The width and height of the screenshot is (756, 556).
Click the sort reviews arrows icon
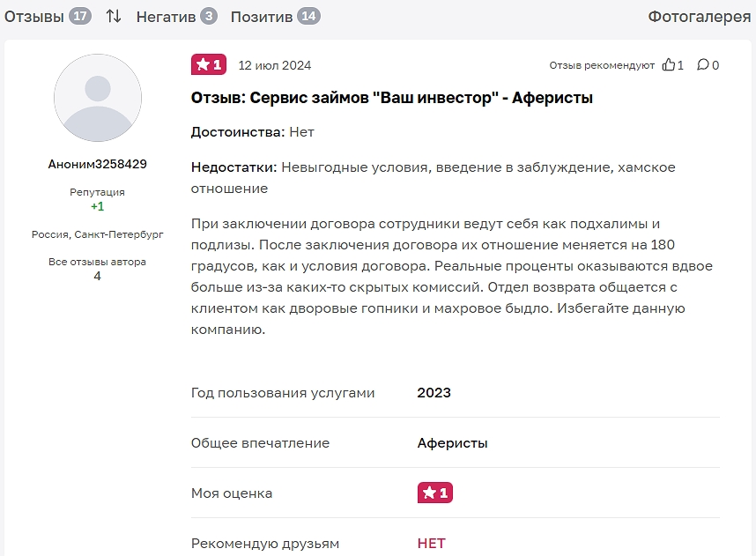pyautogui.click(x=114, y=16)
